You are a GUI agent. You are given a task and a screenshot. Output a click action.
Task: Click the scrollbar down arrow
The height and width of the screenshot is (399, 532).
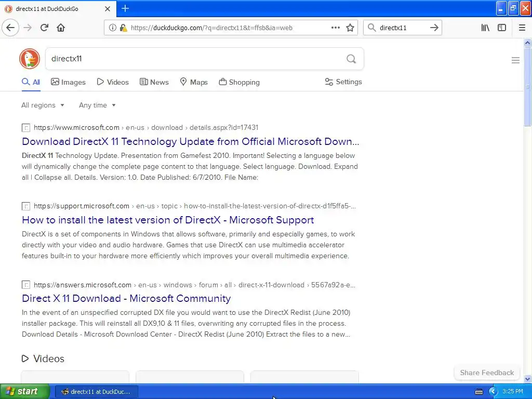527,379
